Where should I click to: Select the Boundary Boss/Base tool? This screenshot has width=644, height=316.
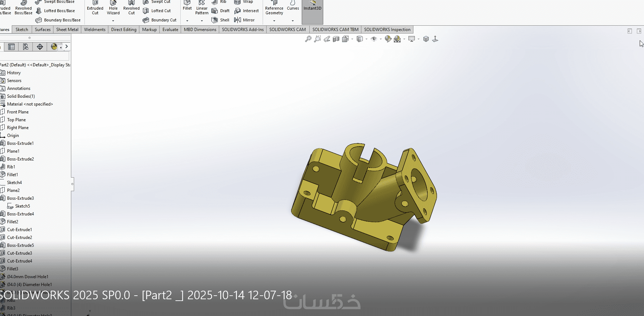click(x=58, y=20)
